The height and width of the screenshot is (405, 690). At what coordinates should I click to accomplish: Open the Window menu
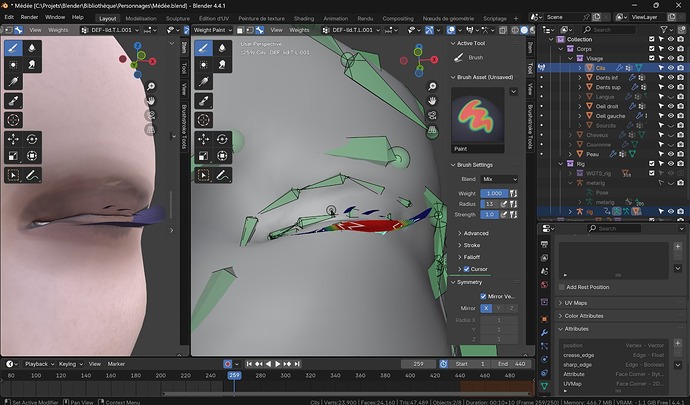coord(55,17)
